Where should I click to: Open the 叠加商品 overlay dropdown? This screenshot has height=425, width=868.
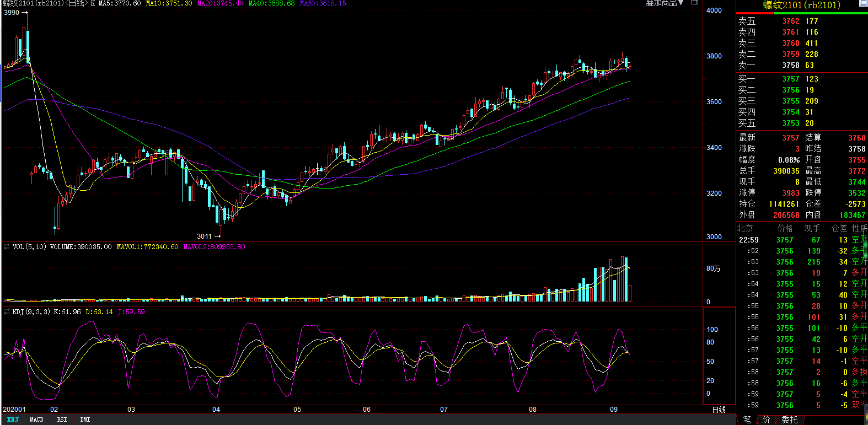coord(665,3)
